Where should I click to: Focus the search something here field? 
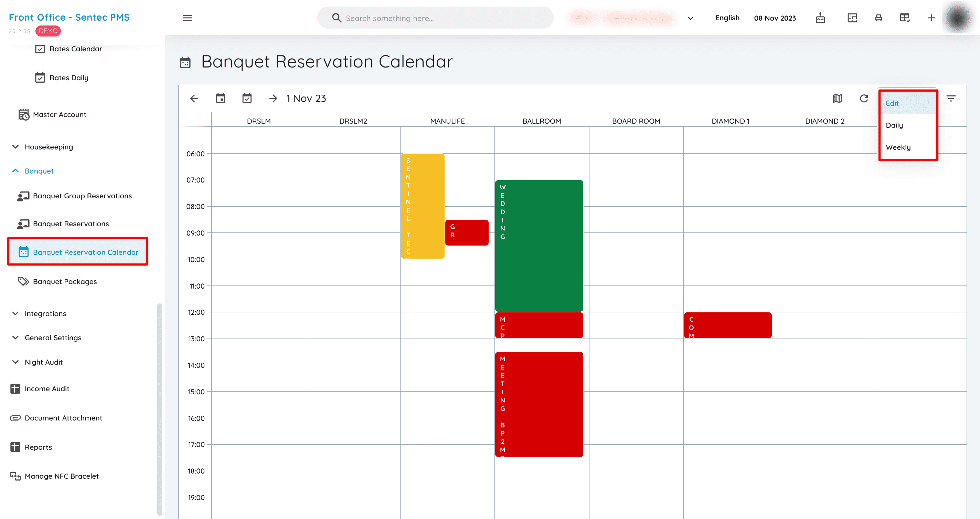point(435,18)
